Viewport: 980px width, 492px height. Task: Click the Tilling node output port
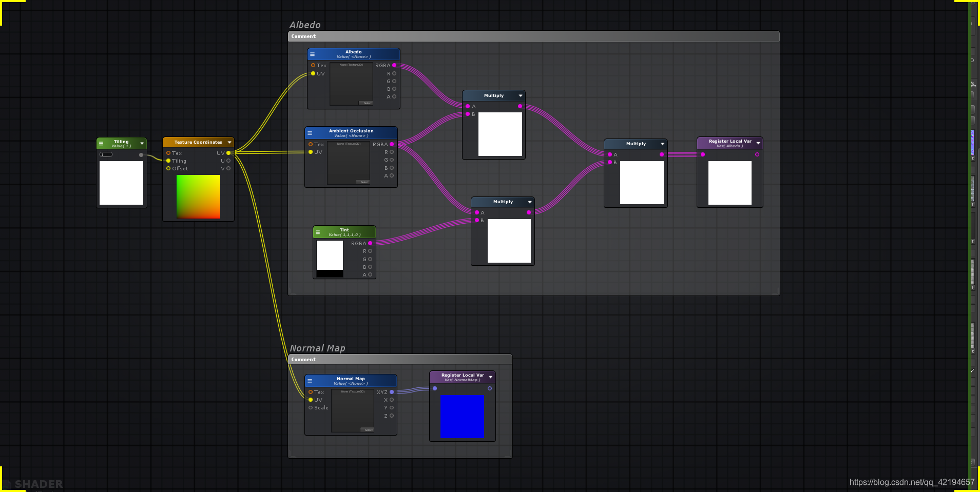click(x=141, y=155)
